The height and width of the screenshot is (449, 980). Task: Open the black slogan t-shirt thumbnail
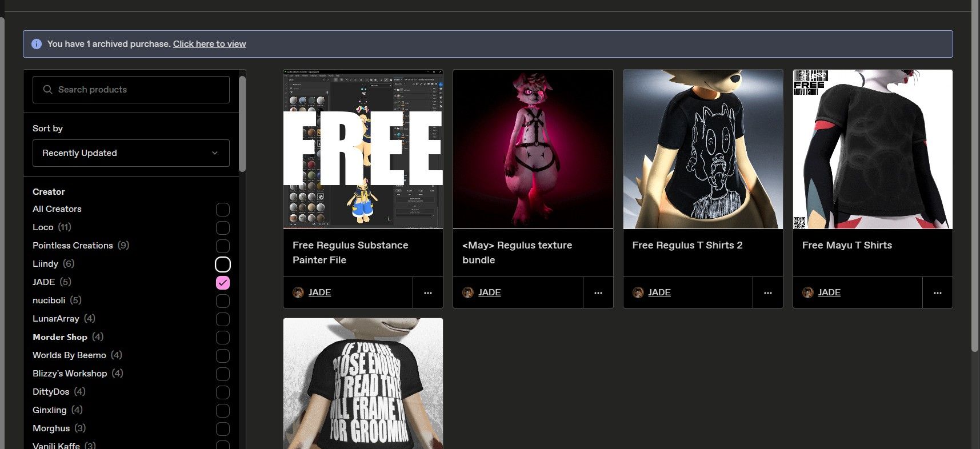tap(363, 384)
